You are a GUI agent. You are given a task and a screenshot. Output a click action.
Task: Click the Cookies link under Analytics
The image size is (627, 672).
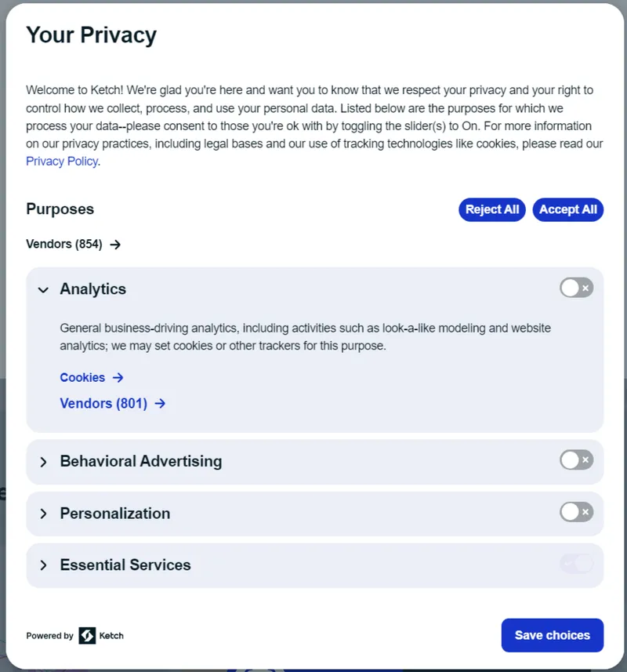[x=82, y=377]
